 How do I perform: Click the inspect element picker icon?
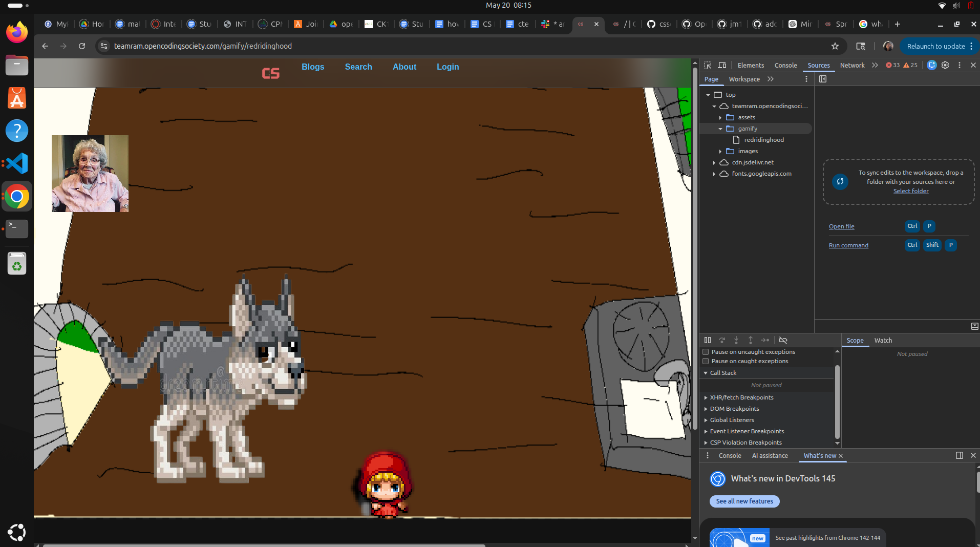(x=708, y=65)
